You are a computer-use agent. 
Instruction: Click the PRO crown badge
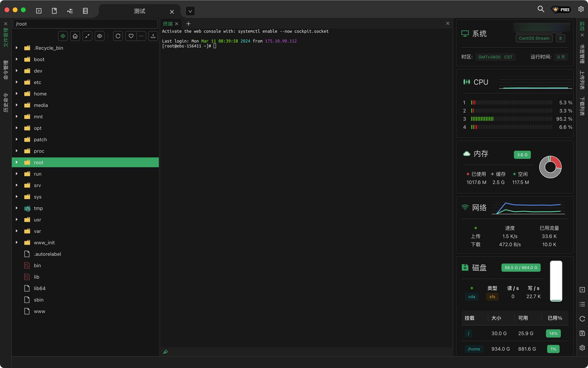(x=561, y=9)
